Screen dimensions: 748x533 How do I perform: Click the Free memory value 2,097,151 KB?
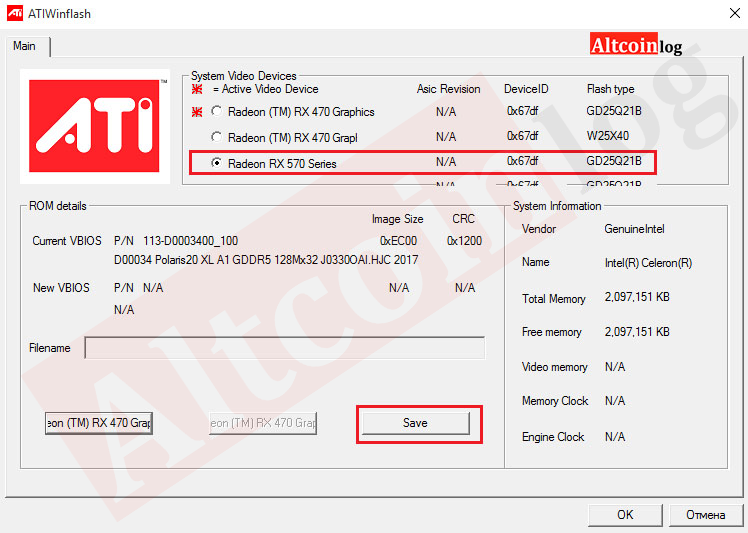point(637,332)
